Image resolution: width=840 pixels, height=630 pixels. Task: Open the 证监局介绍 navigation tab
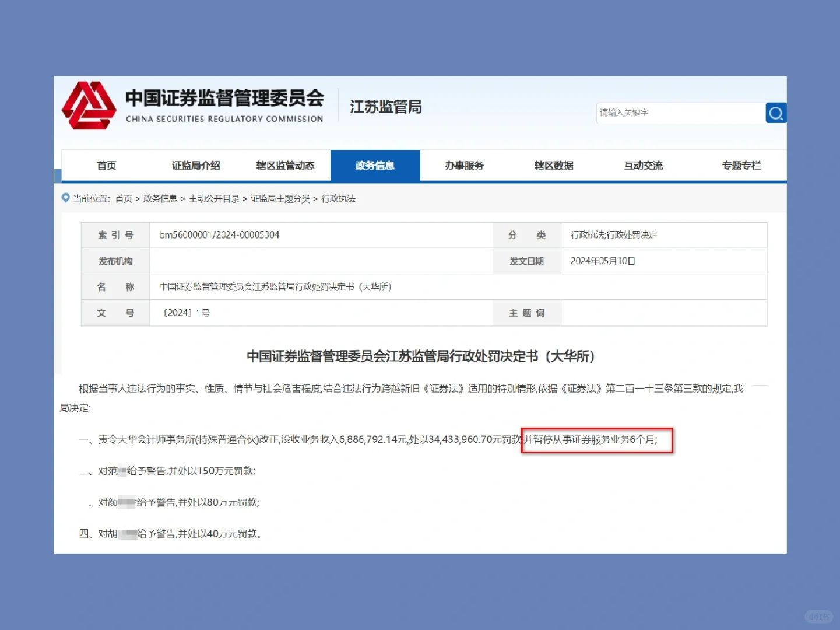196,166
